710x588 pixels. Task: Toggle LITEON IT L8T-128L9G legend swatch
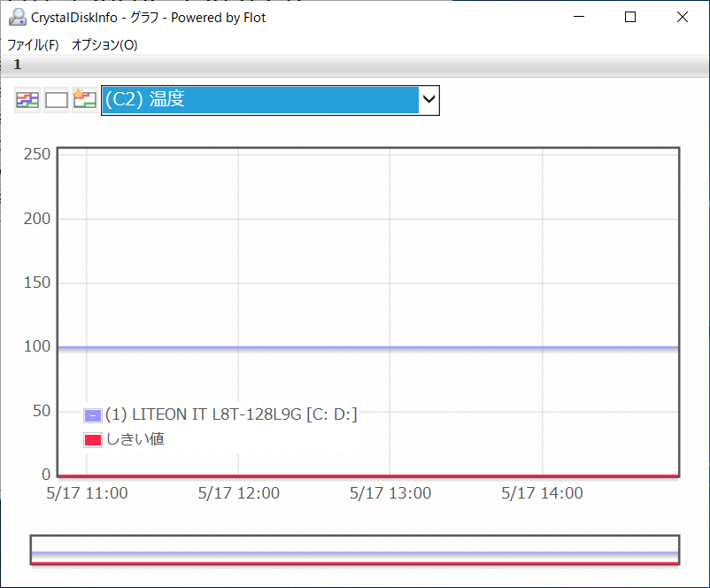[x=93, y=415]
